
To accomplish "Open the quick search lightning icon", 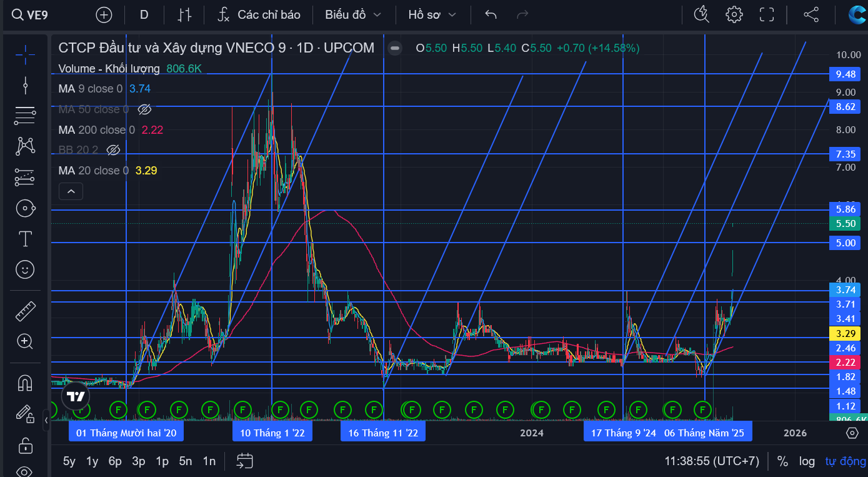I will [x=702, y=14].
